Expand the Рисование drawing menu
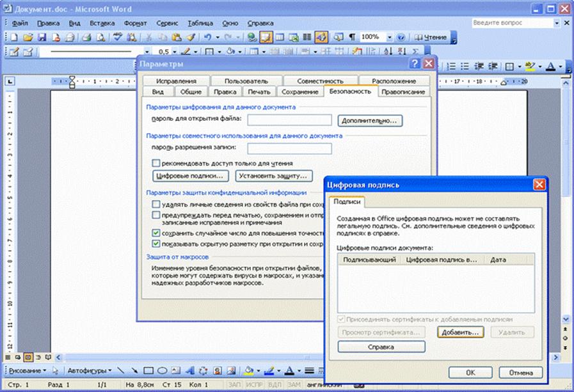This screenshot has height=392, width=574. coord(28,371)
